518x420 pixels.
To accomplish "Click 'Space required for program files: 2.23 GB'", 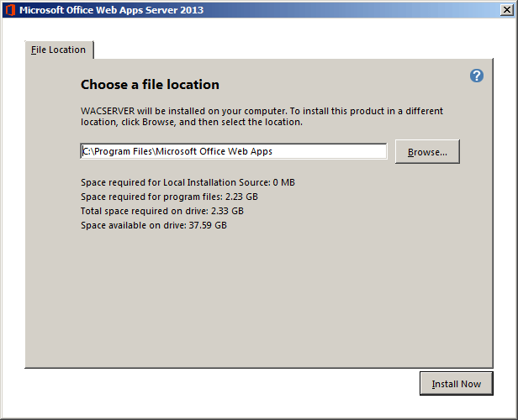I will [x=169, y=197].
